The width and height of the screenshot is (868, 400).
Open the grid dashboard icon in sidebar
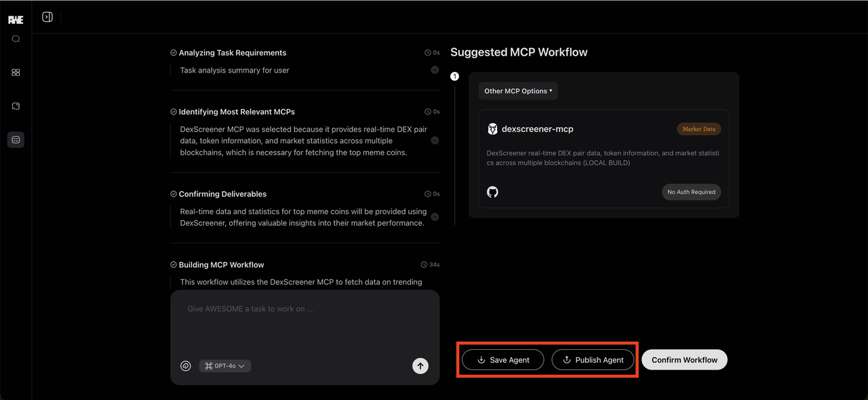(x=16, y=72)
